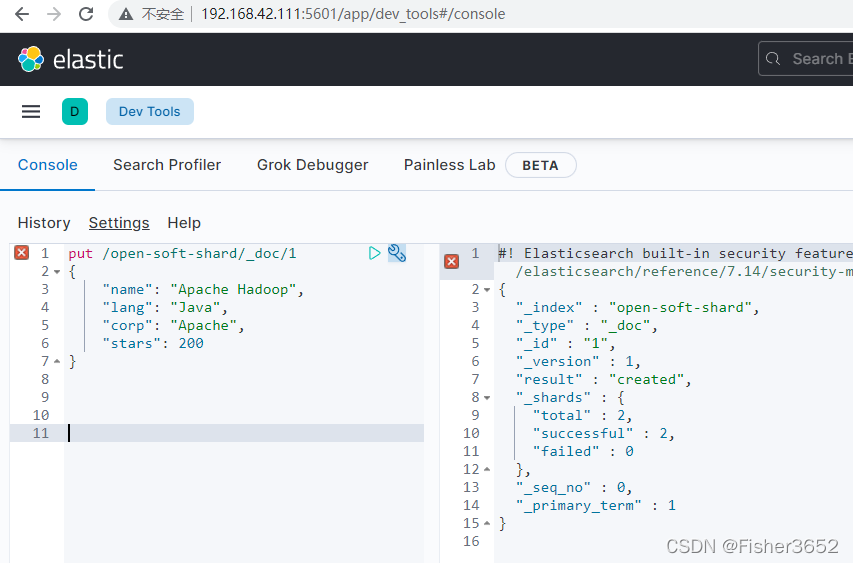This screenshot has width=853, height=563.
Task: Click the "_index" : "open-soft-shard" response line
Action: pyautogui.click(x=637, y=307)
